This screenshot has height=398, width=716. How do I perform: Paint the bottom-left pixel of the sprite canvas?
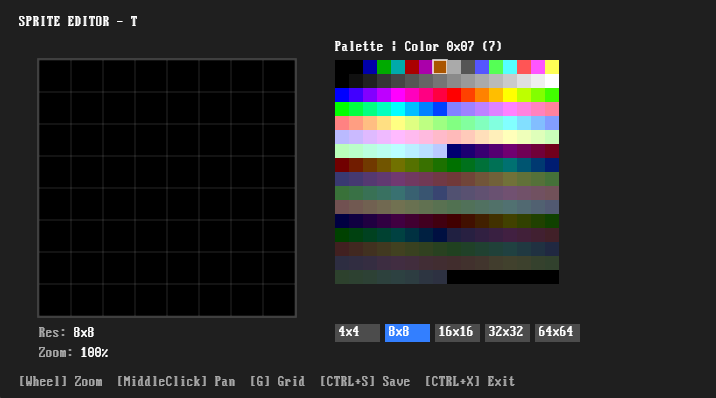tap(55, 300)
